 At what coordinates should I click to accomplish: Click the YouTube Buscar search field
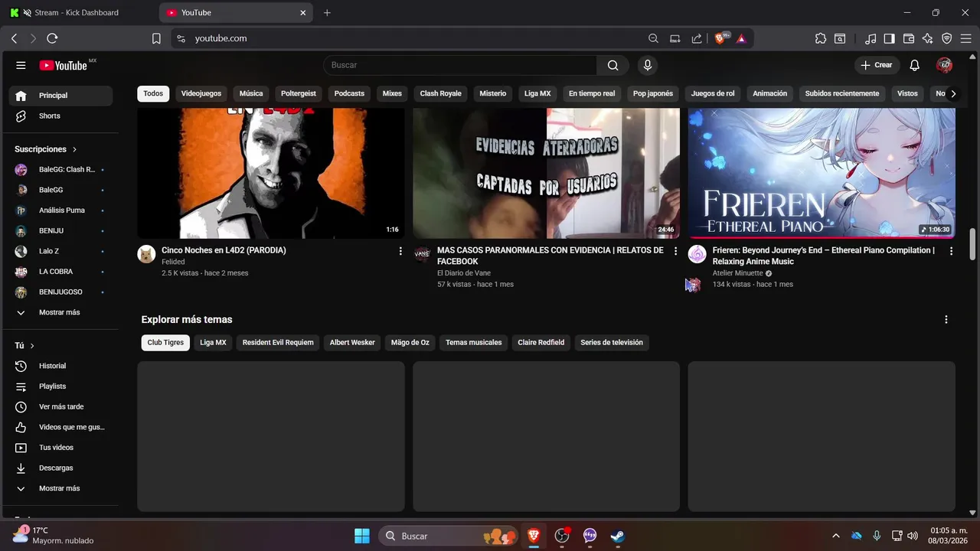459,65
